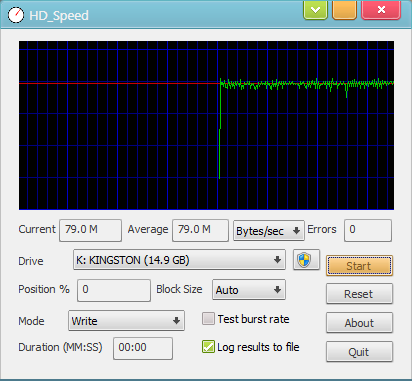Start the speed test
Viewport: 412px width, 381px height.
point(359,266)
